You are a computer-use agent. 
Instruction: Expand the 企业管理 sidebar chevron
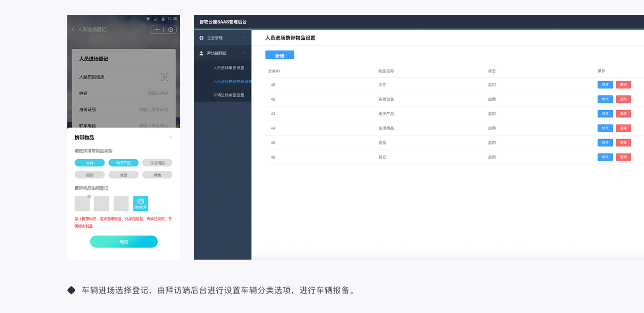[244, 38]
